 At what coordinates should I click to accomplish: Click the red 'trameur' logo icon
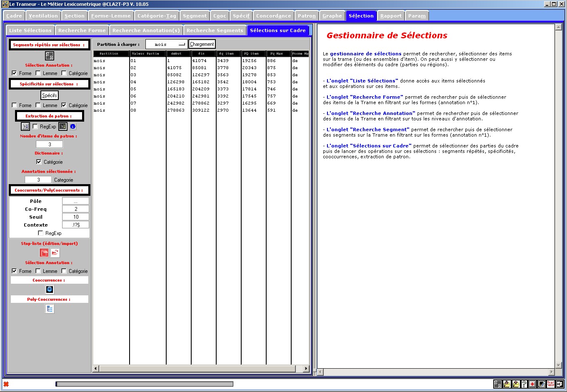[x=551, y=384]
